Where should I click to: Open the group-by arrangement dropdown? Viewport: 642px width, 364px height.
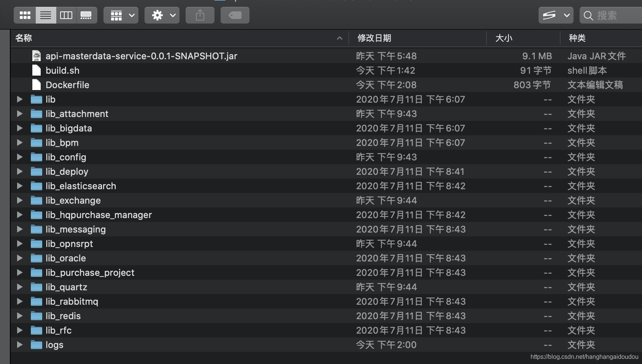point(121,15)
